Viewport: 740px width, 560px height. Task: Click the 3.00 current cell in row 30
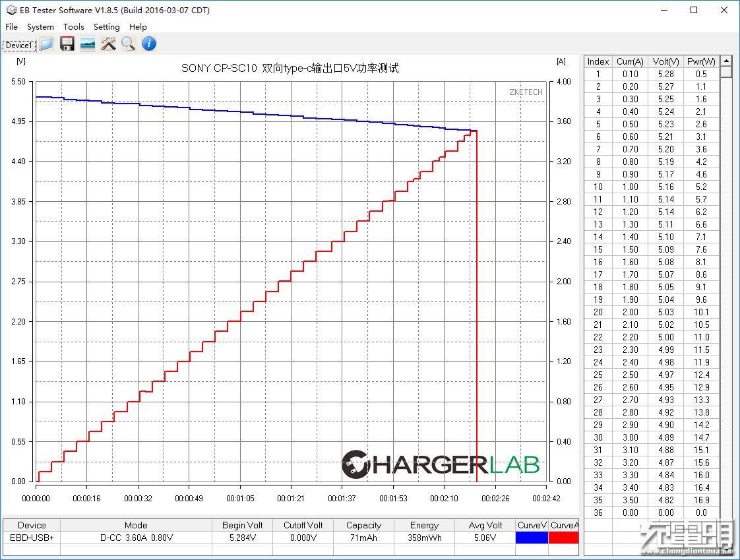pyautogui.click(x=630, y=438)
